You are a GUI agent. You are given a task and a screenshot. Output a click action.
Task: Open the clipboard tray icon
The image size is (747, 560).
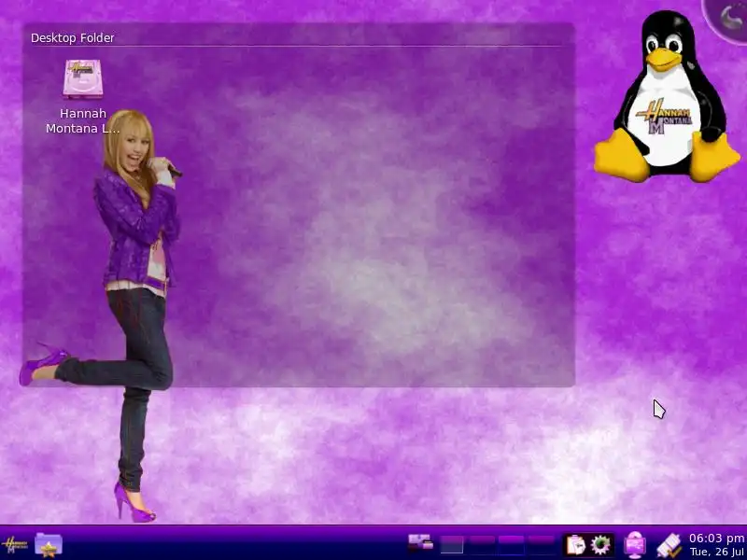point(575,545)
